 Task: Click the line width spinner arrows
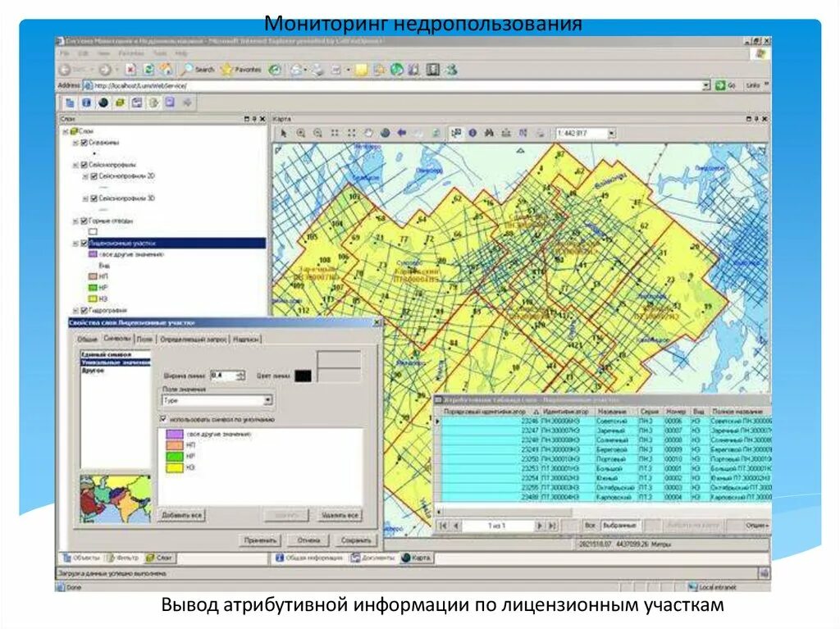click(240, 376)
